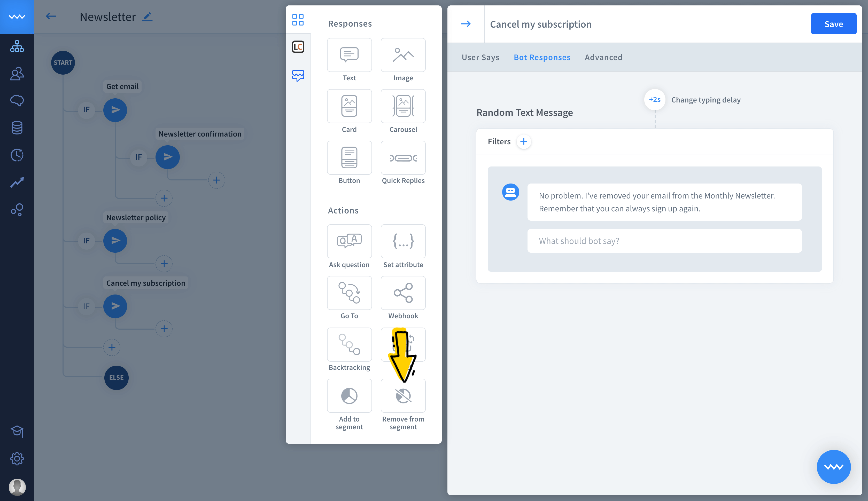Collapse the response editor with the arrow

(x=467, y=23)
